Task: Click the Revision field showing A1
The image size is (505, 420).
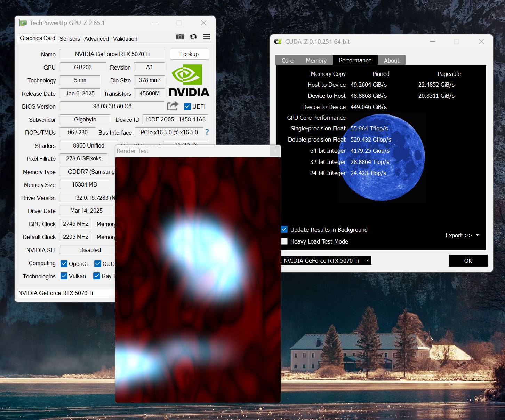Action: (150, 67)
